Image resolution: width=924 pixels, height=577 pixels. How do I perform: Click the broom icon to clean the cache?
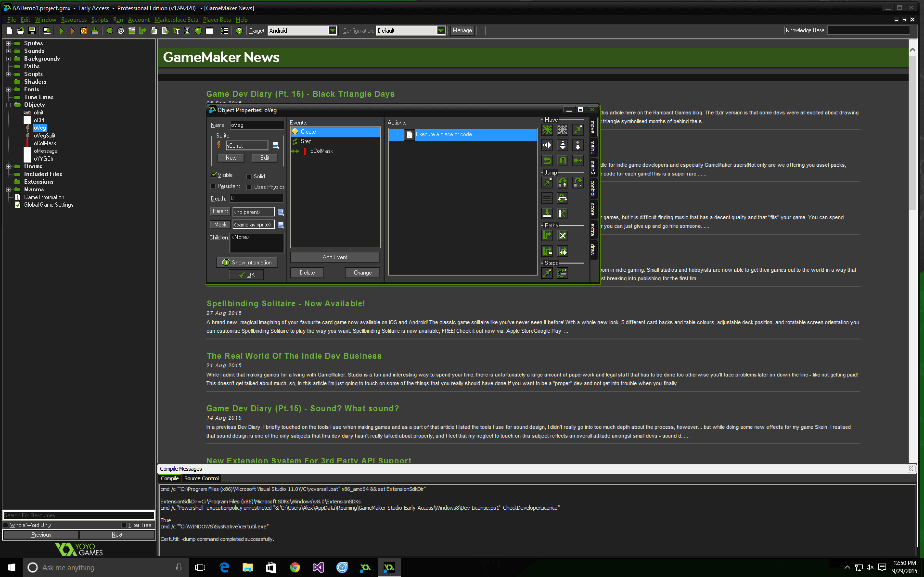[x=95, y=31]
